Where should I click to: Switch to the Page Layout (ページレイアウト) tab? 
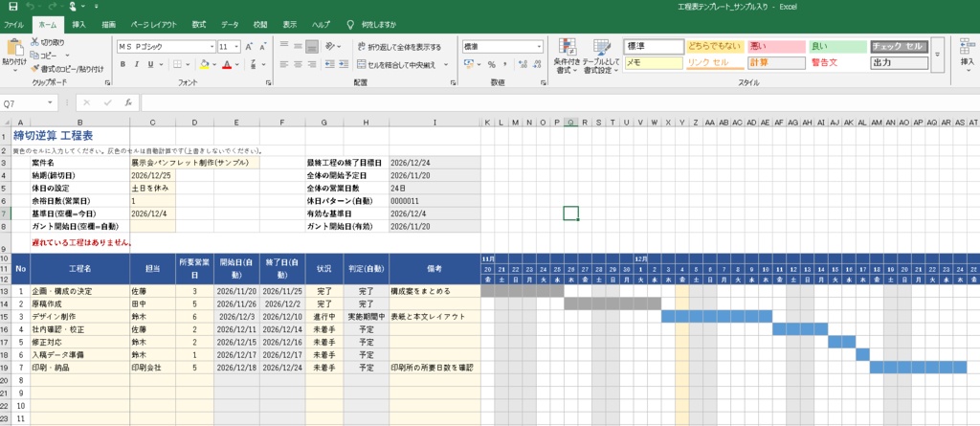tap(153, 24)
